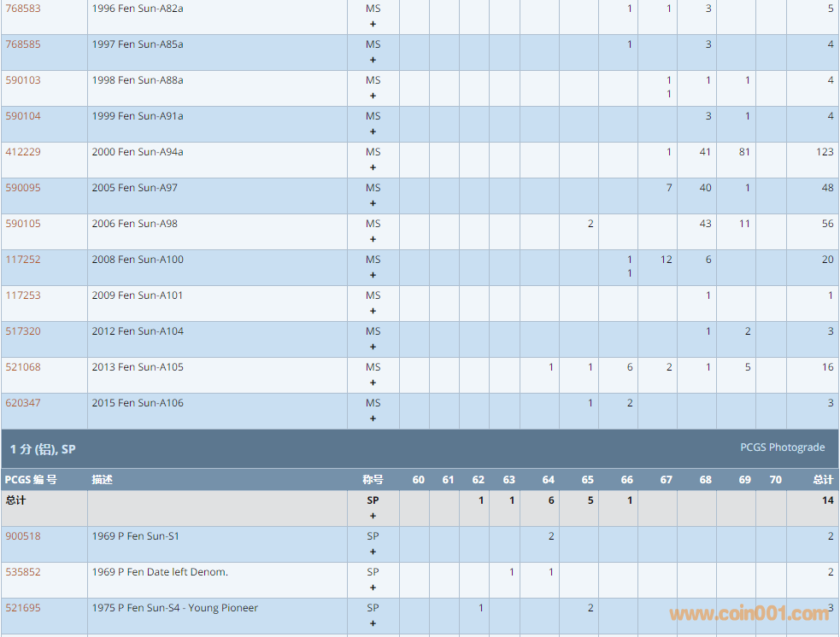Click PCGS number 535852 link
This screenshot has width=840, height=637.
23,572
